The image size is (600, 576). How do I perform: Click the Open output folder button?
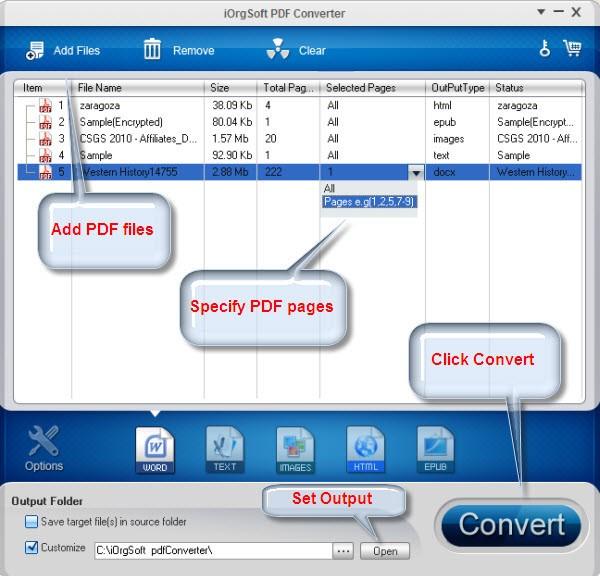384,551
